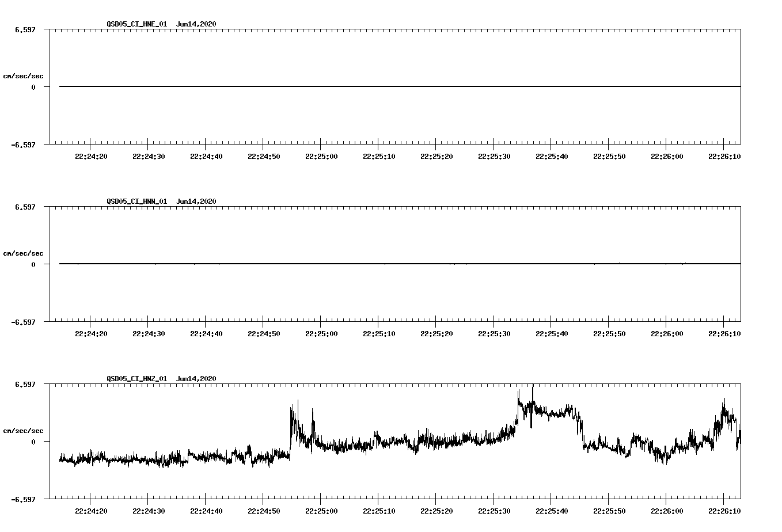Click the 22:24:30 time label under HNN plot
This screenshot has width=782, height=532.
(x=149, y=333)
